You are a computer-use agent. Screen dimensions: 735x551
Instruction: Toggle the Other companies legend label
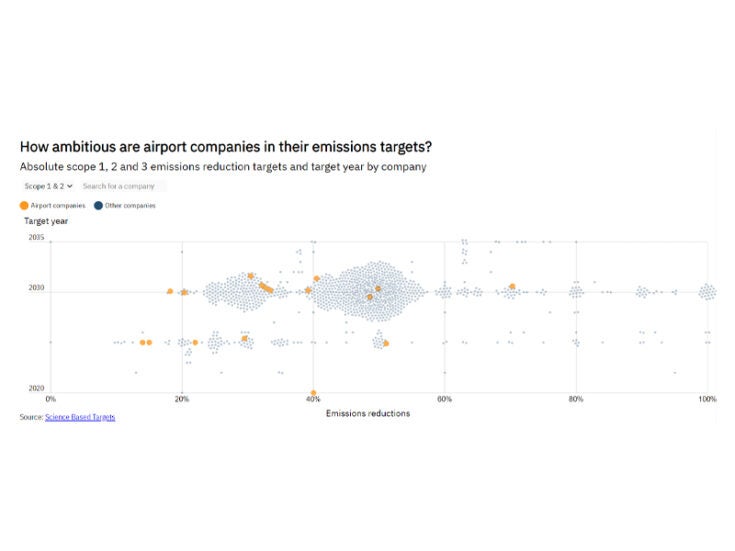[130, 205]
